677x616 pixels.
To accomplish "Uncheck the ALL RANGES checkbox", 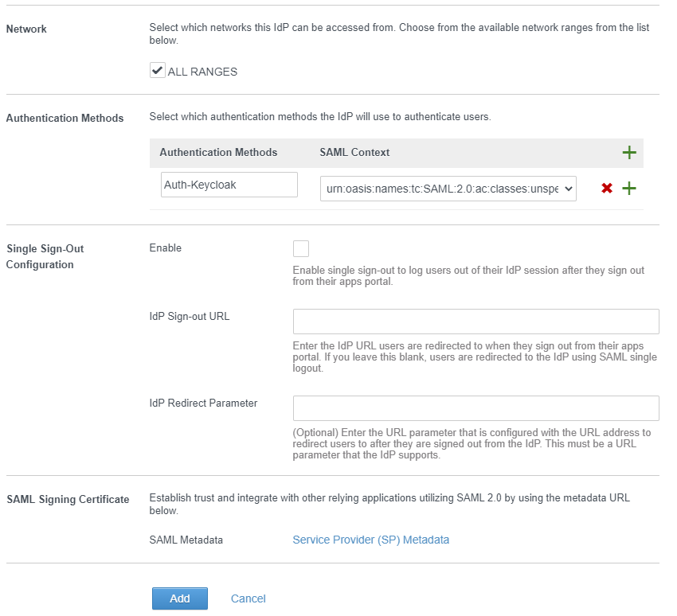I will (157, 70).
